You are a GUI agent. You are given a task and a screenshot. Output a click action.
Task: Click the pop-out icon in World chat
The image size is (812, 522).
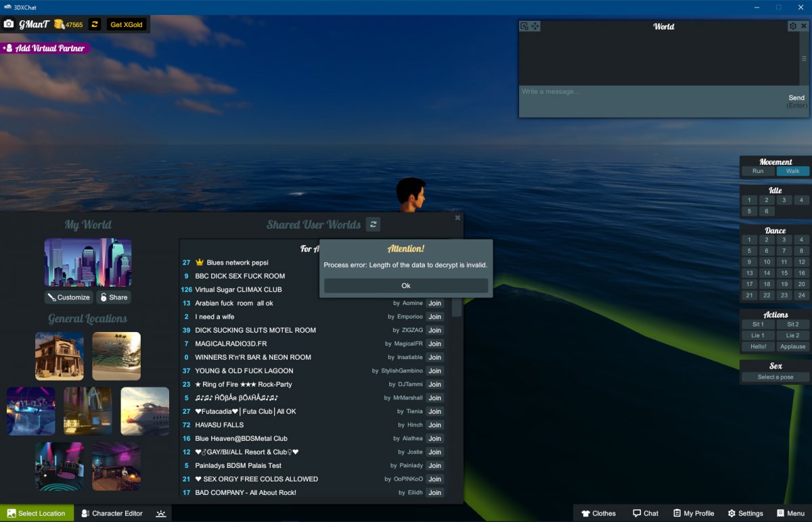click(524, 26)
